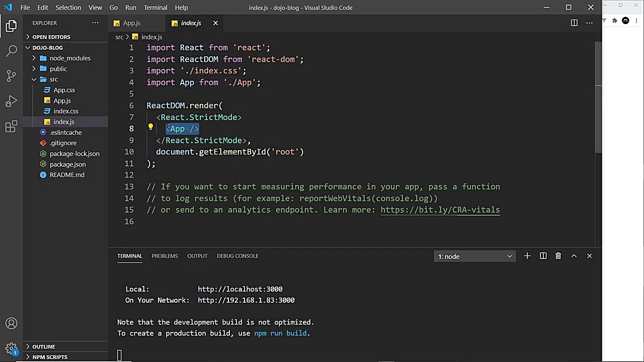
Task: Follow the https://bit.ly/CRA-vitals link
Action: point(440,210)
